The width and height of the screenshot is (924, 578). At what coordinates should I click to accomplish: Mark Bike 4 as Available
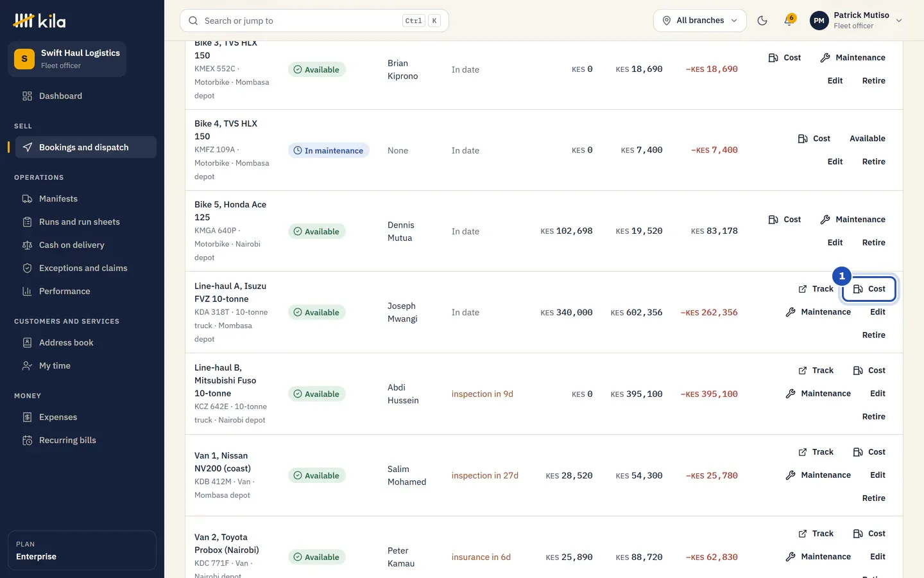coord(868,139)
